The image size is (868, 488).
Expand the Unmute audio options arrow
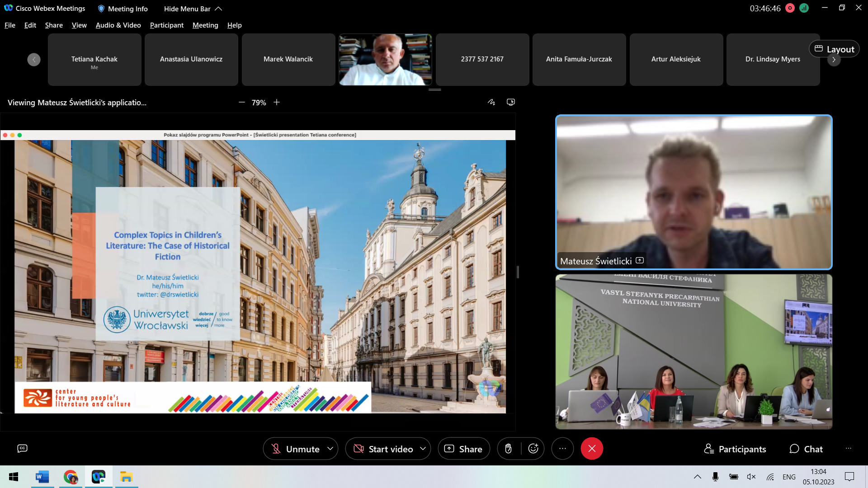click(330, 449)
